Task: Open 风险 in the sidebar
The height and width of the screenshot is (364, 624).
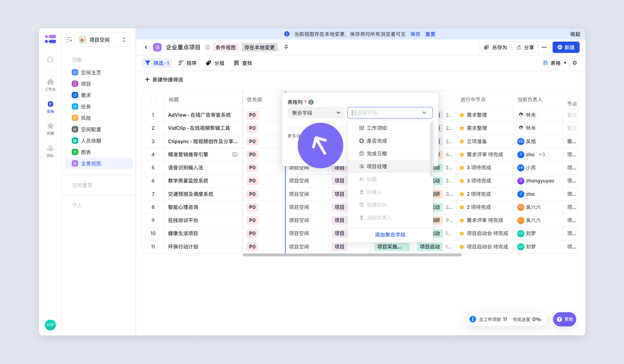Action: tap(99, 118)
